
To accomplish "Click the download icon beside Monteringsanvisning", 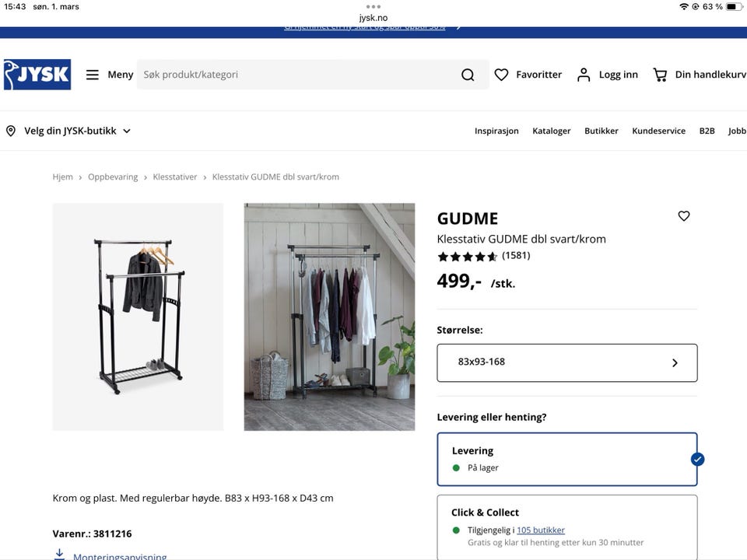I will tap(59, 554).
